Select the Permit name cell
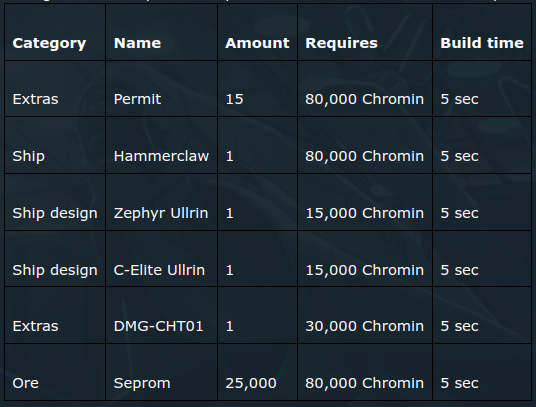 pos(161,89)
